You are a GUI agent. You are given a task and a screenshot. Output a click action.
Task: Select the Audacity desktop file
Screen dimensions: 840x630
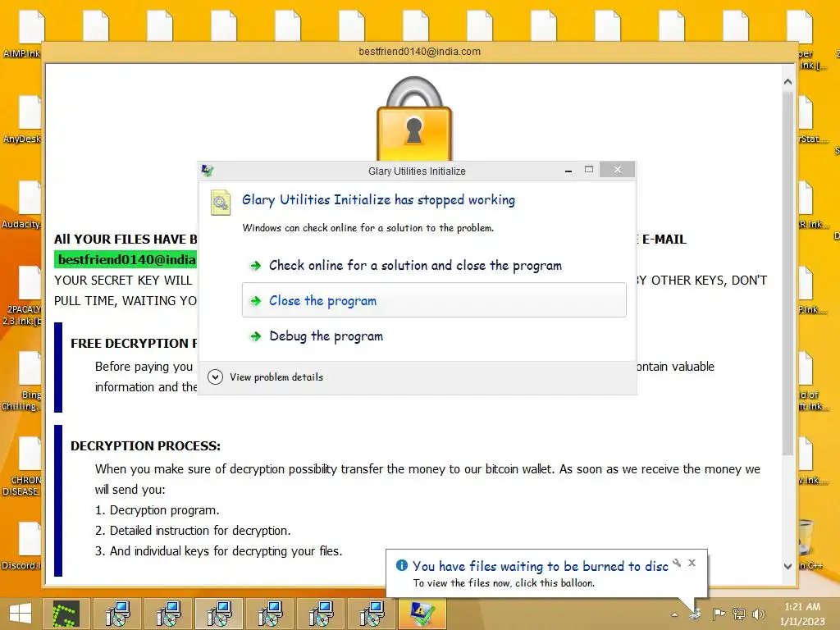coord(22,204)
